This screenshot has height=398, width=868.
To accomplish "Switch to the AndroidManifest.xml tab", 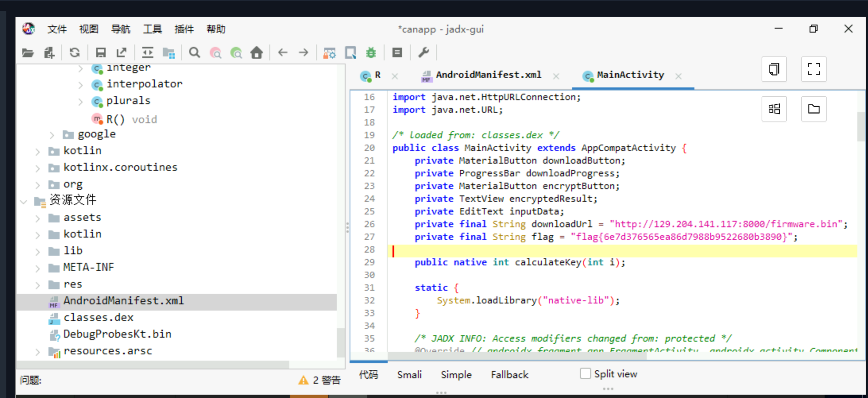I will pos(488,75).
